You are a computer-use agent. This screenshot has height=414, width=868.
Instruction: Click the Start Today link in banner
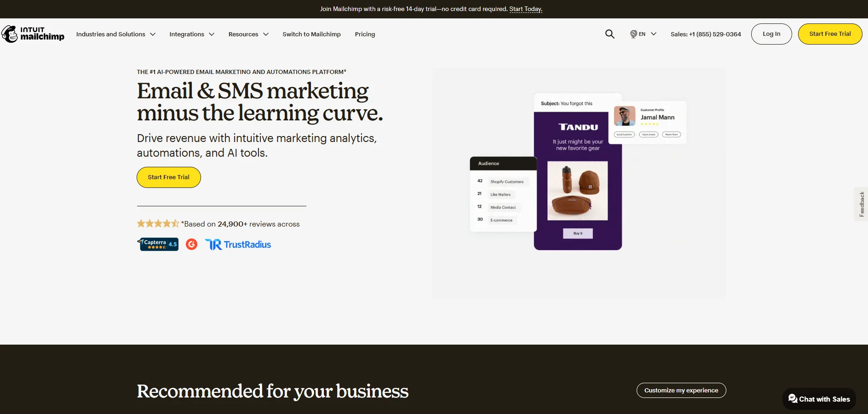click(x=526, y=9)
